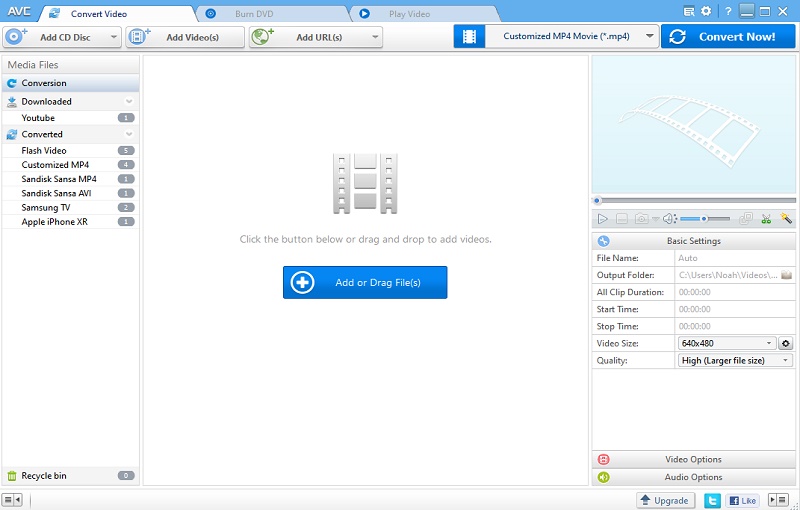
Task: Open video size custom gear button
Action: 786,343
